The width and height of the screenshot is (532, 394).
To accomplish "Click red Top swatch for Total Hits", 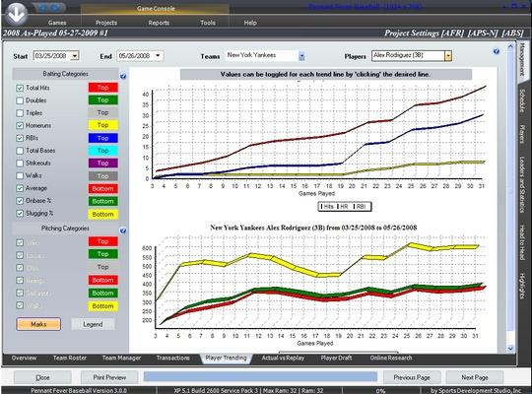I will coord(103,88).
